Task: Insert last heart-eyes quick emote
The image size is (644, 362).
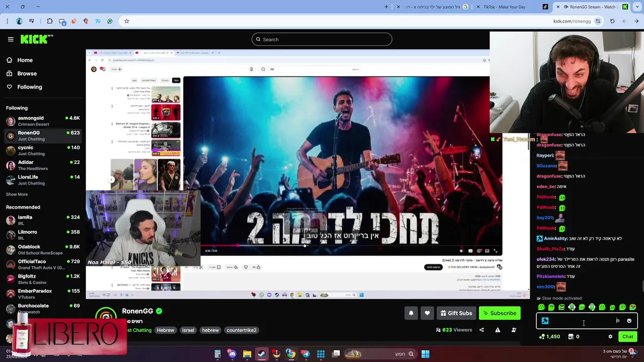Action: click(632, 307)
